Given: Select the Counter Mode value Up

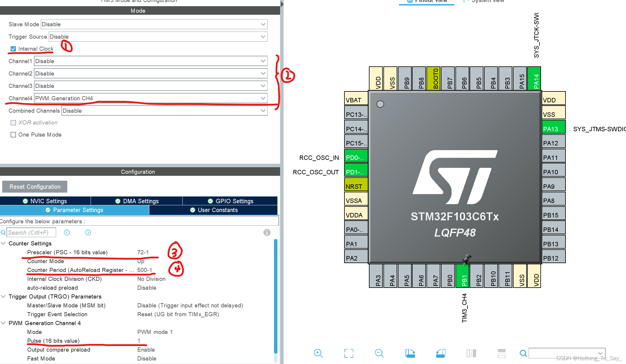Looking at the screenshot, I should click(x=141, y=261).
